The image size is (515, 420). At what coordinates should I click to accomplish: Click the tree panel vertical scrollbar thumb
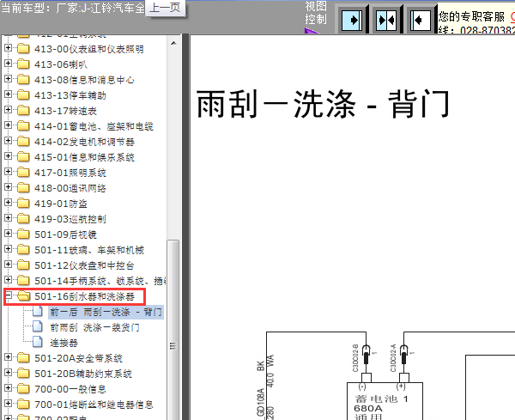click(173, 330)
